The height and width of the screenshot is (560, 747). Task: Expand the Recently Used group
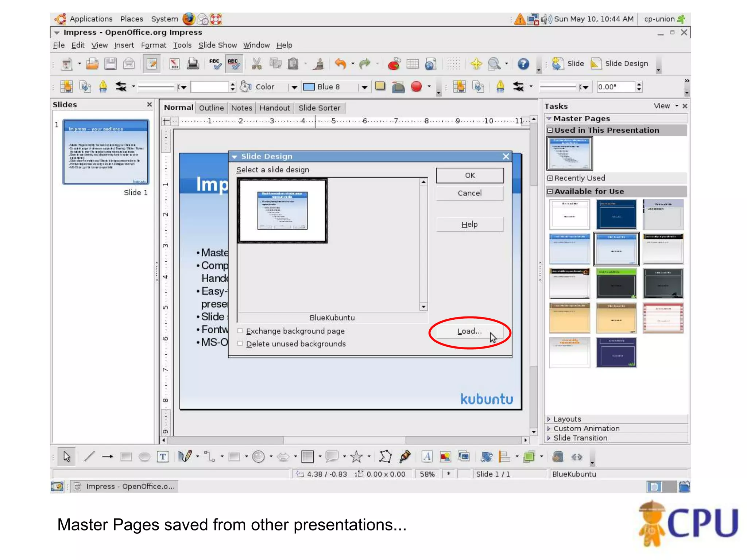(x=550, y=178)
